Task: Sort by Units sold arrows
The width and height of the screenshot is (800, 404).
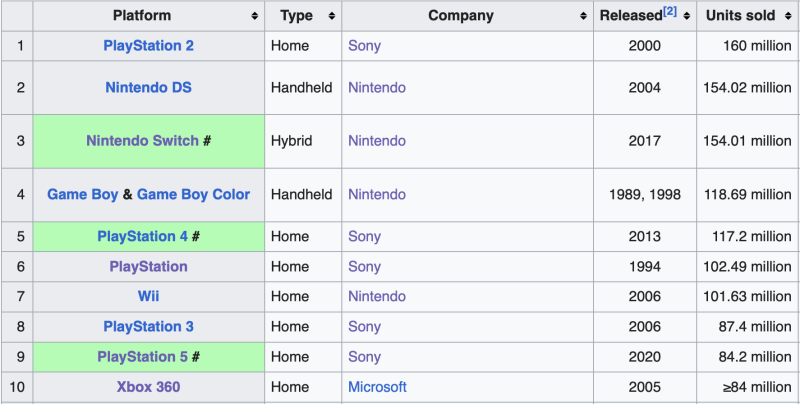Action: pyautogui.click(x=789, y=16)
